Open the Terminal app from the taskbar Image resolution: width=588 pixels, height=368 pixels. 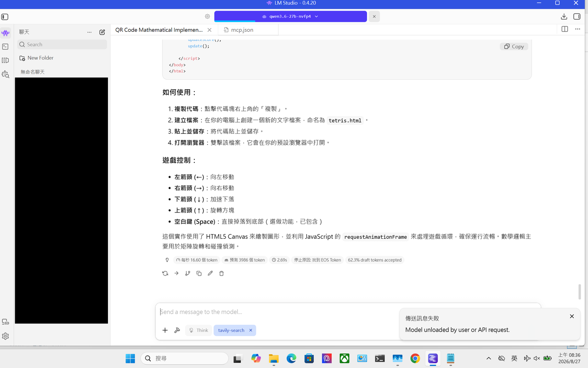380,358
